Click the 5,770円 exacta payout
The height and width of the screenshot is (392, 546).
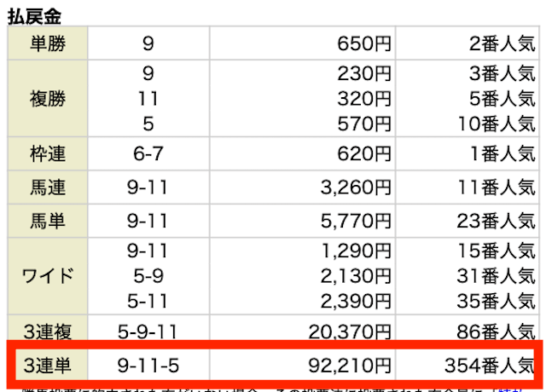356,221
